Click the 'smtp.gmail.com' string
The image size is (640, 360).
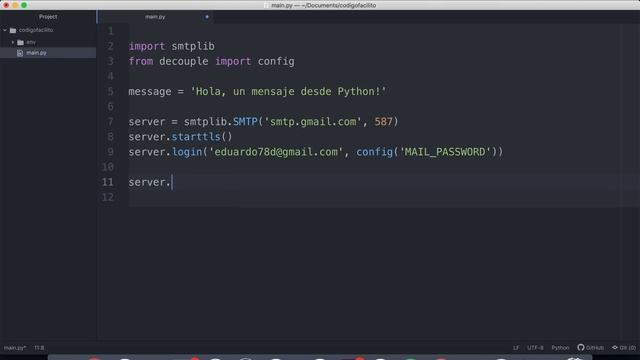click(313, 122)
